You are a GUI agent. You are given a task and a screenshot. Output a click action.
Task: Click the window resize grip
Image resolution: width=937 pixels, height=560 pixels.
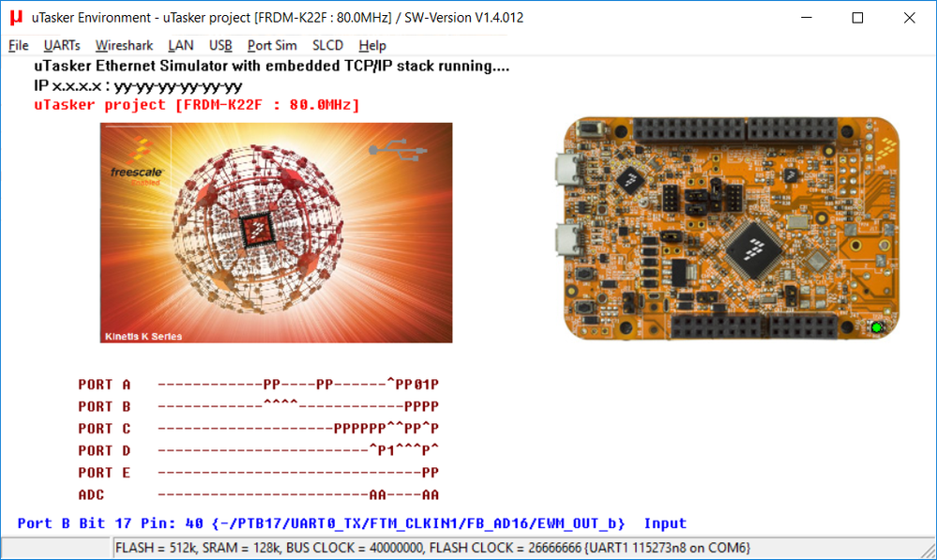(928, 551)
